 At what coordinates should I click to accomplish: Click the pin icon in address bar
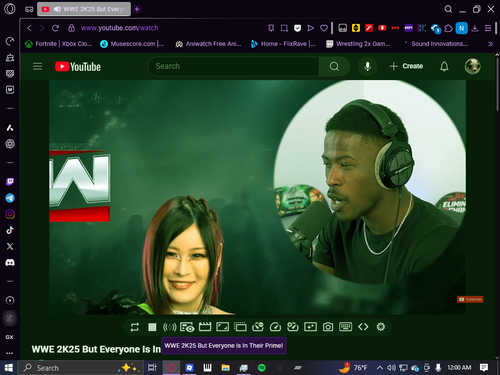(271, 28)
